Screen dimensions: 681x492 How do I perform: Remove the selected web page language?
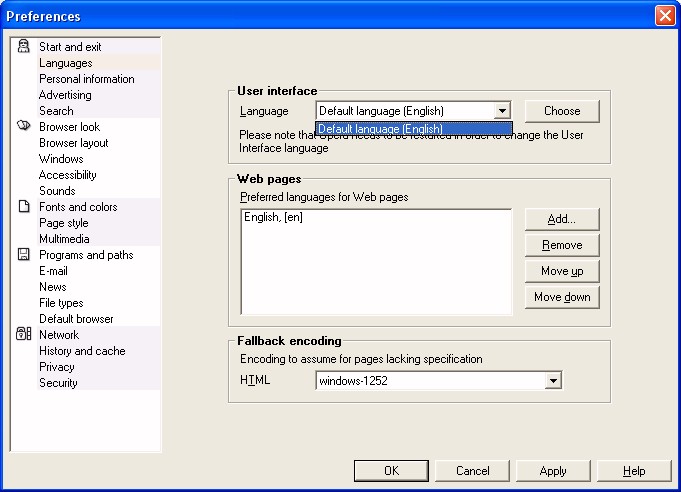(x=562, y=245)
